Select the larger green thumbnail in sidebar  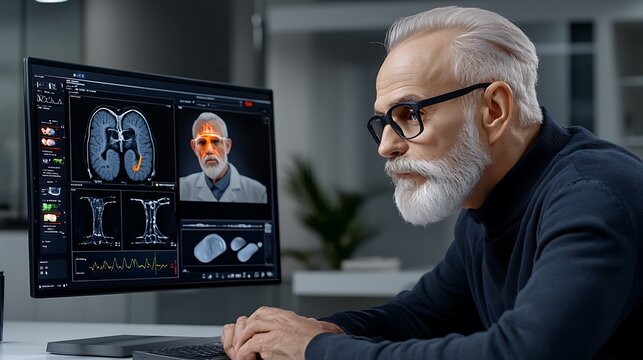(x=50, y=207)
